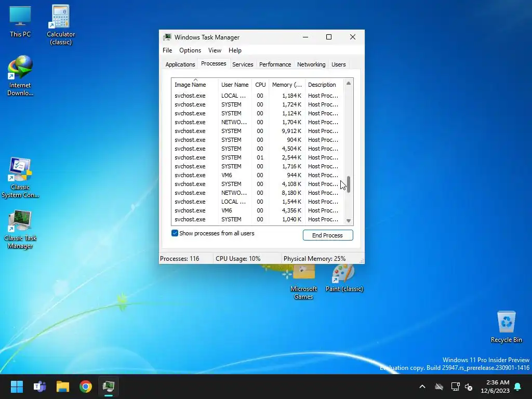Viewport: 532px width, 399px height.
Task: Switch to the Applications tab
Action: click(180, 64)
